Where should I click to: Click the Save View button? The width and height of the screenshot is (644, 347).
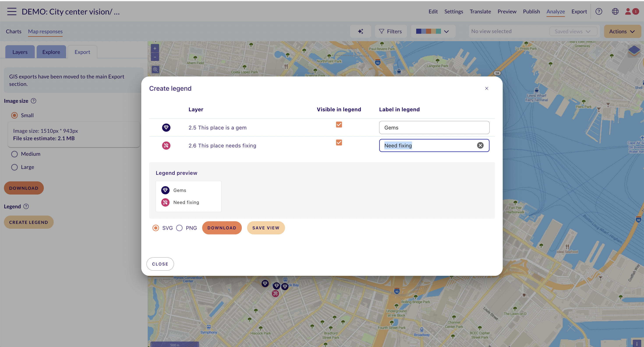266,228
